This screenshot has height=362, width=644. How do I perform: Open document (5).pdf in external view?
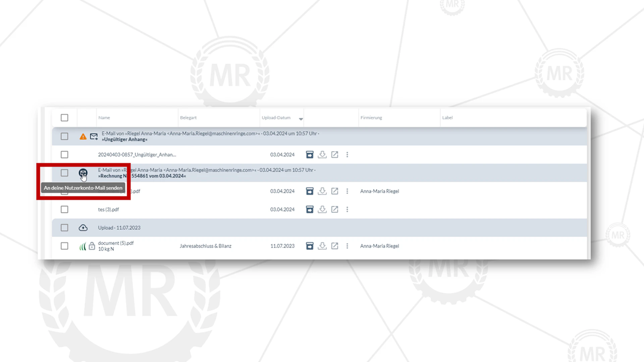click(x=335, y=246)
